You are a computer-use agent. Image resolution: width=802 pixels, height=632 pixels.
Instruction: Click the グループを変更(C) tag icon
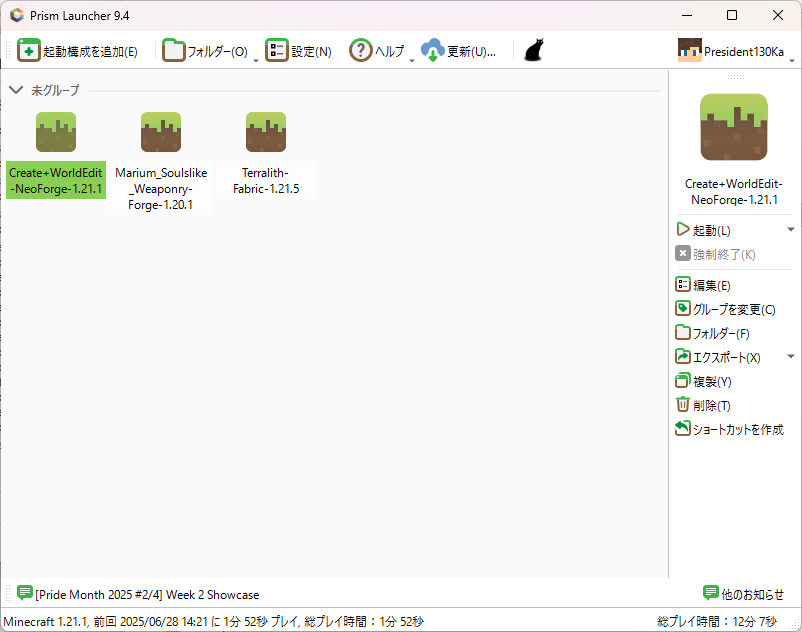click(x=683, y=308)
